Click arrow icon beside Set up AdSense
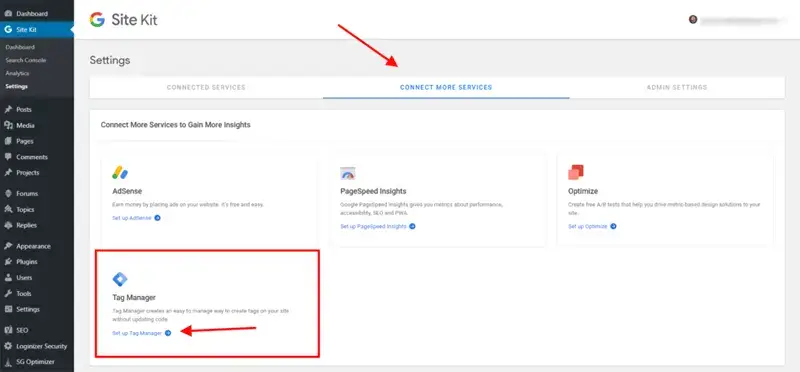 157,218
